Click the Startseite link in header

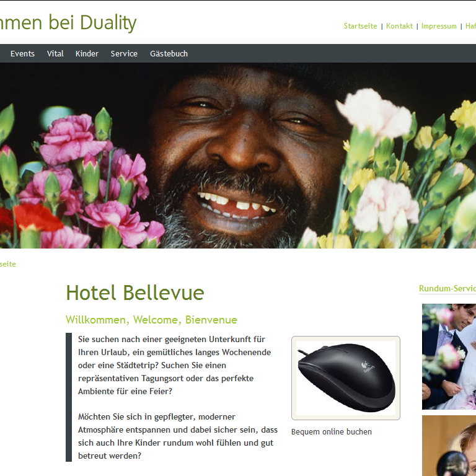pyautogui.click(x=360, y=26)
